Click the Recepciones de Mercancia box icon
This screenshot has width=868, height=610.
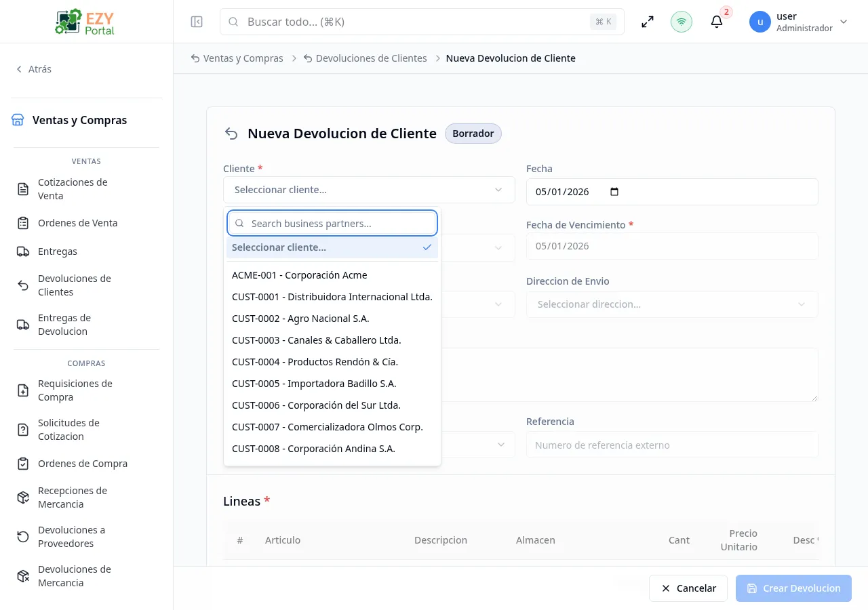pos(23,497)
